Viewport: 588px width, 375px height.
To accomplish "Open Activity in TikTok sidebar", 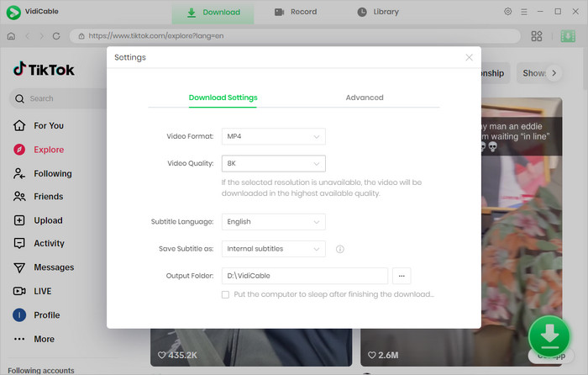I will [x=39, y=244].
